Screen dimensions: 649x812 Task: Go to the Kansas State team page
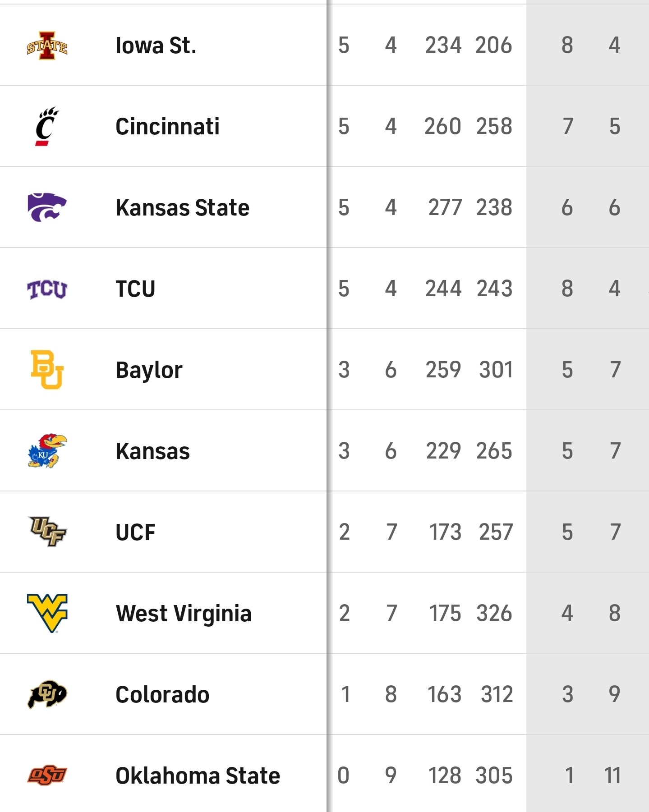(182, 208)
